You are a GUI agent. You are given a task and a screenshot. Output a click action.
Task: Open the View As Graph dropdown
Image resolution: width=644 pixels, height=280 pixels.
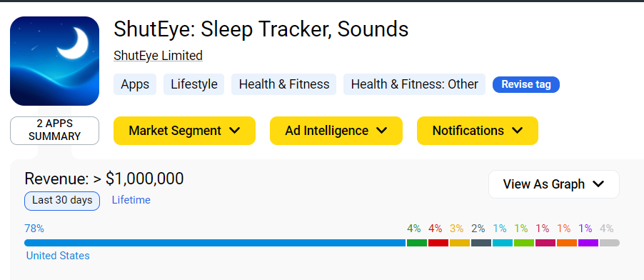point(553,184)
